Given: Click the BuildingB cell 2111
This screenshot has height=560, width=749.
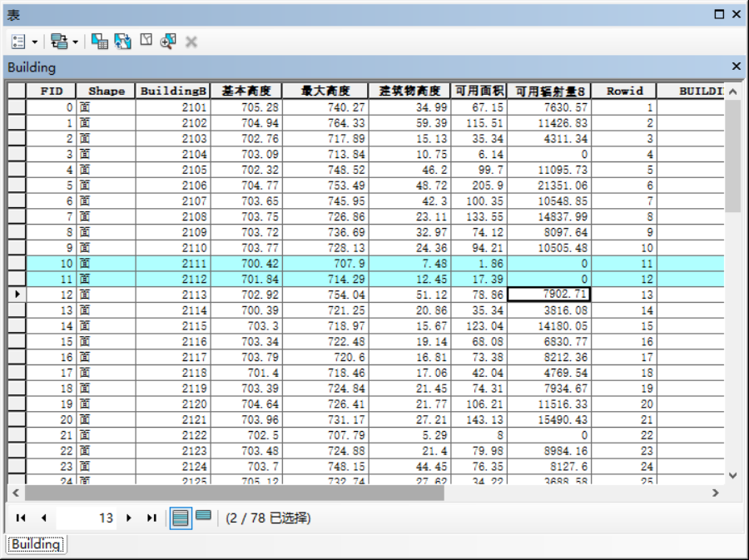Looking at the screenshot, I should pyautogui.click(x=173, y=263).
